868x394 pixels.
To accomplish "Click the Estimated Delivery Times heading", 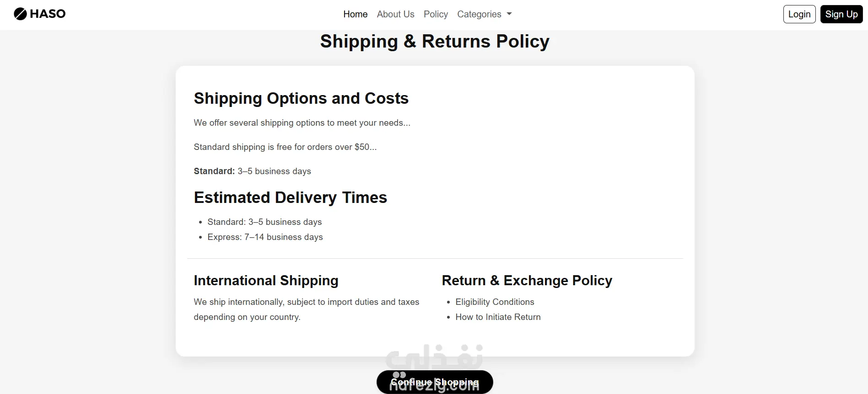I will tap(290, 197).
